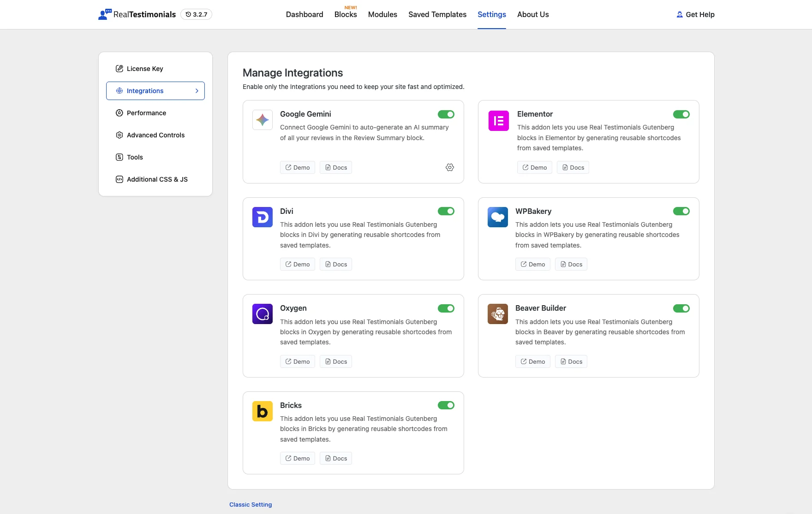Click the Get Help support icon
The width and height of the screenshot is (812, 514).
pyautogui.click(x=680, y=14)
